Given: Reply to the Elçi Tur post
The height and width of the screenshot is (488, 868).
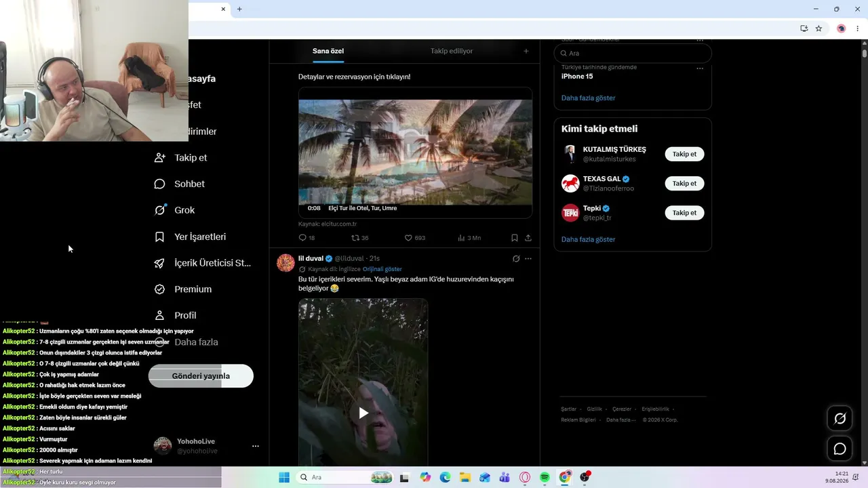Looking at the screenshot, I should pyautogui.click(x=307, y=238).
